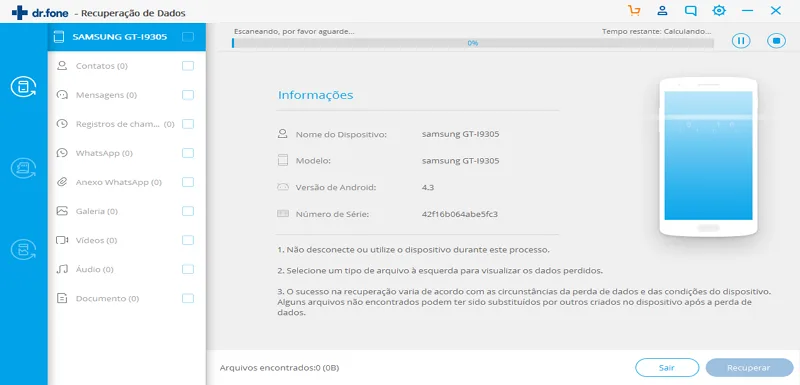This screenshot has height=385, width=800.
Task: Open the Contatos (0) category
Action: pos(102,66)
